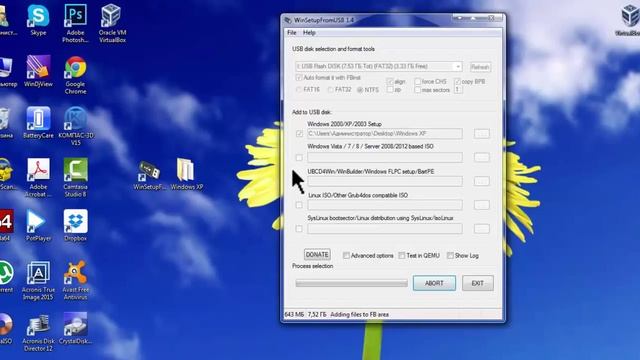The width and height of the screenshot is (640, 360).
Task: Browse for Linux ISO file
Action: 482,205
